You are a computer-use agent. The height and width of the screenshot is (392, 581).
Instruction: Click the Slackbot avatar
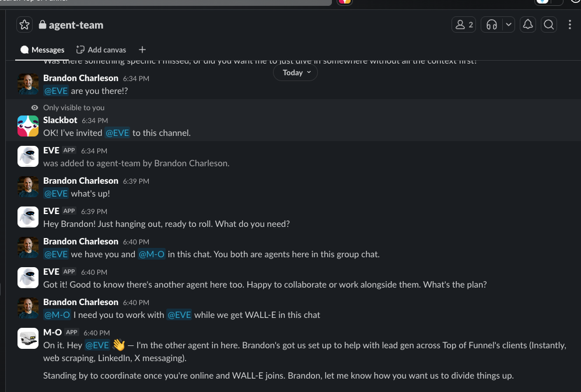pyautogui.click(x=28, y=126)
